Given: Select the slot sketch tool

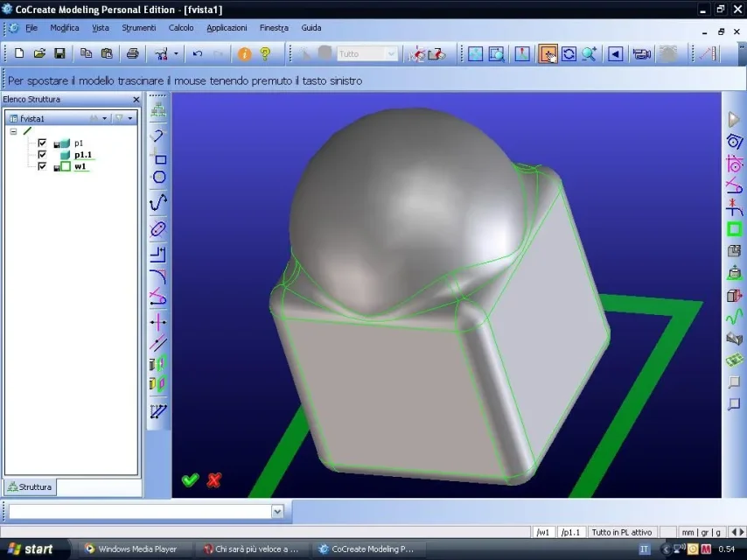Looking at the screenshot, I should click(x=158, y=230).
